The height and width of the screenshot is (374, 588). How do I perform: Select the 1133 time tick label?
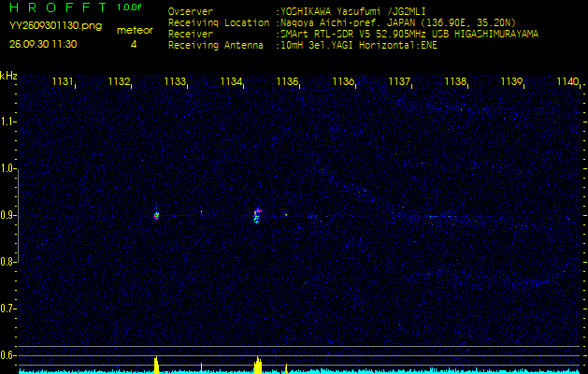pos(175,82)
